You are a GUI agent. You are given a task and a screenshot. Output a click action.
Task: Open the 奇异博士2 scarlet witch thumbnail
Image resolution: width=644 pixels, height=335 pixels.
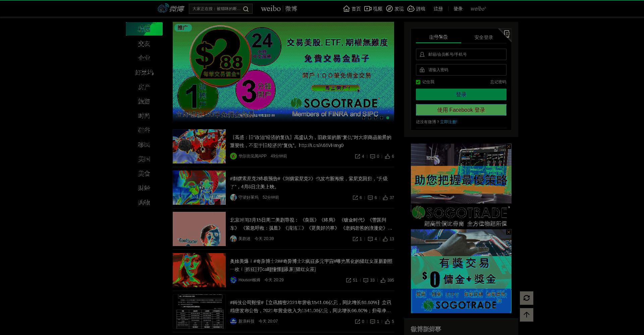coord(199,270)
